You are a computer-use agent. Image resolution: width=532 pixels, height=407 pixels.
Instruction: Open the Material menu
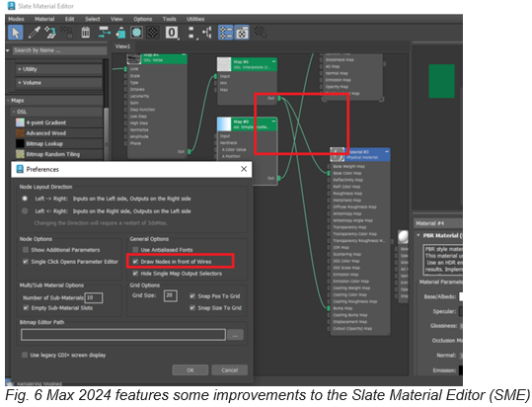click(44, 19)
